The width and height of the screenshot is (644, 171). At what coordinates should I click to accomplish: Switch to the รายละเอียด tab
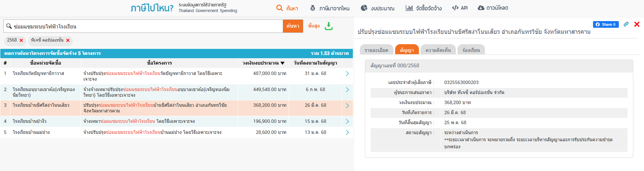pos(376,50)
